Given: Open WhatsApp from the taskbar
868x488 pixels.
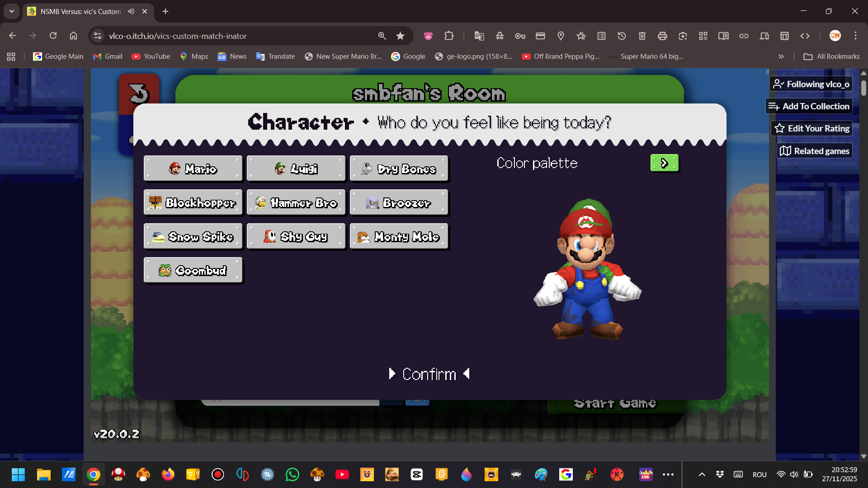Looking at the screenshot, I should click(292, 474).
